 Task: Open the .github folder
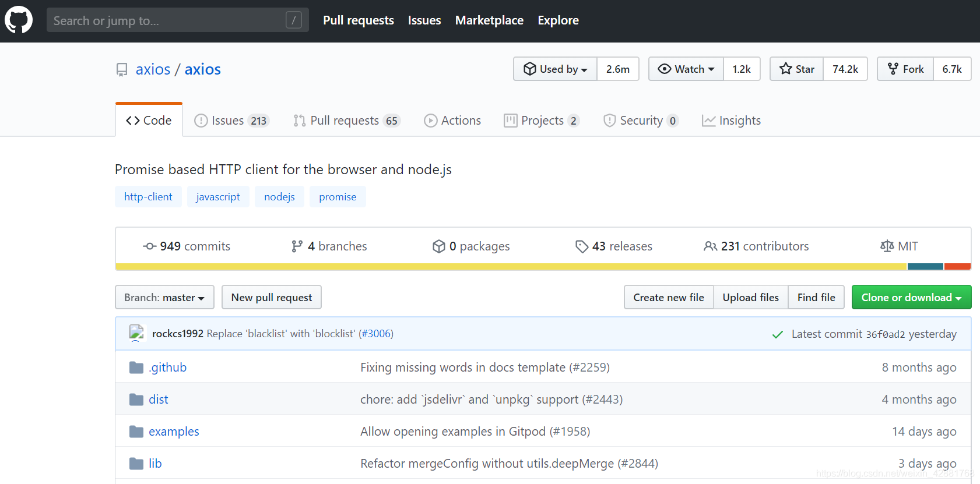pos(168,368)
